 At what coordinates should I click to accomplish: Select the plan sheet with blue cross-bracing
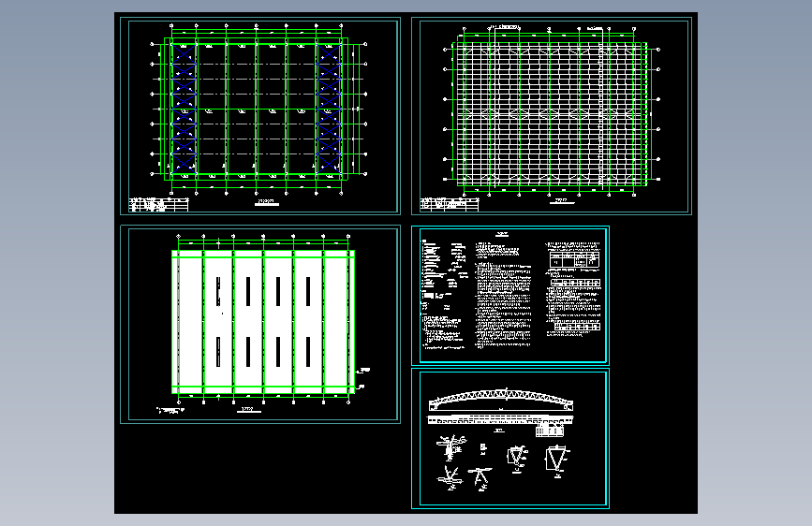pyautogui.click(x=260, y=116)
